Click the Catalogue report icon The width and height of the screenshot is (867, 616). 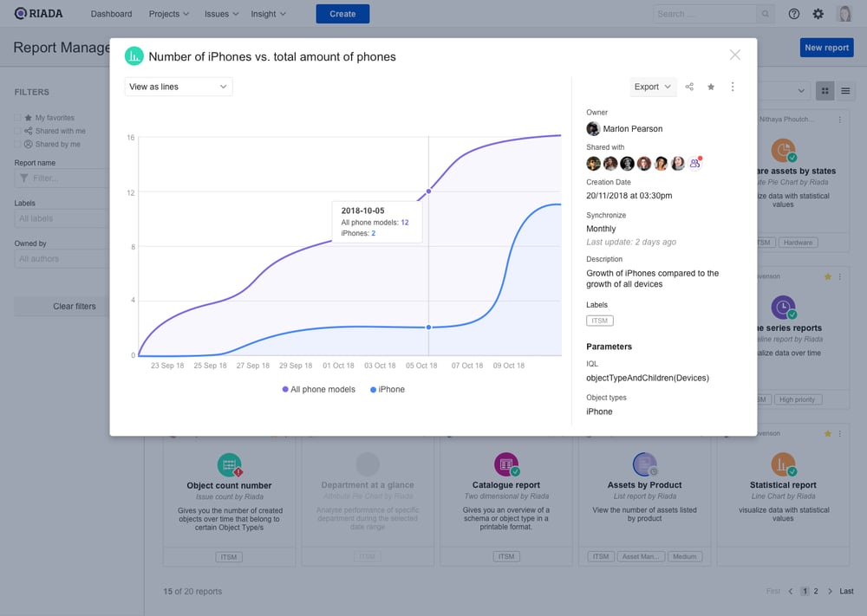pyautogui.click(x=506, y=464)
